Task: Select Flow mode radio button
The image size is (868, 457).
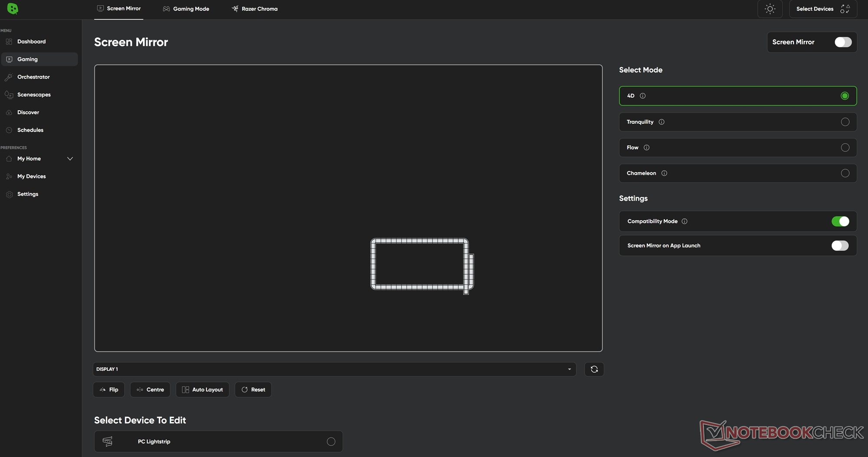Action: click(845, 148)
